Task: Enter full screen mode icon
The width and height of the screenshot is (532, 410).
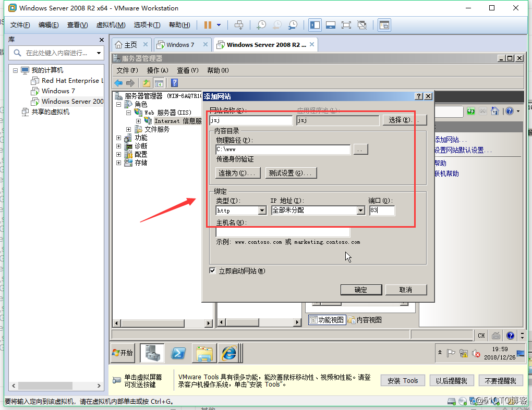Action: [346, 25]
